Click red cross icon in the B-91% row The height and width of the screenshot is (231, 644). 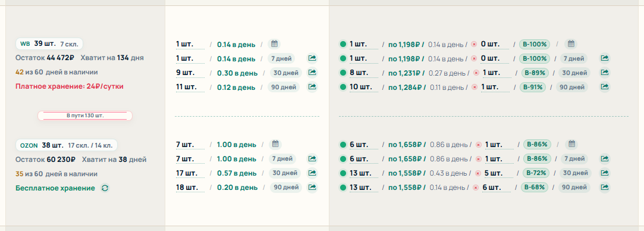(x=475, y=87)
